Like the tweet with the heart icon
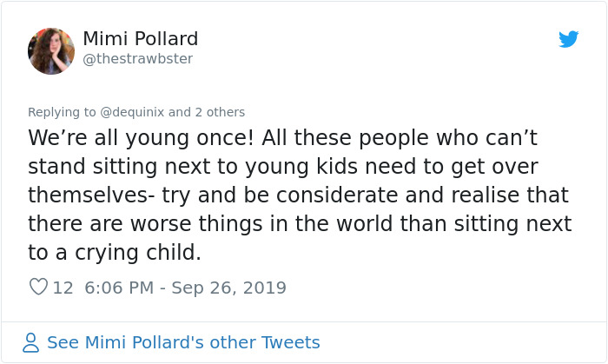608x364 pixels. (x=38, y=287)
